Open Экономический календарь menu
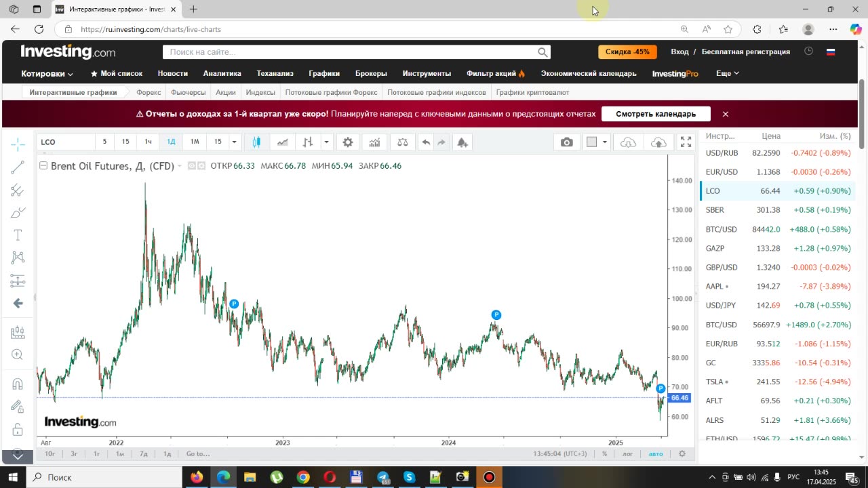 589,73
